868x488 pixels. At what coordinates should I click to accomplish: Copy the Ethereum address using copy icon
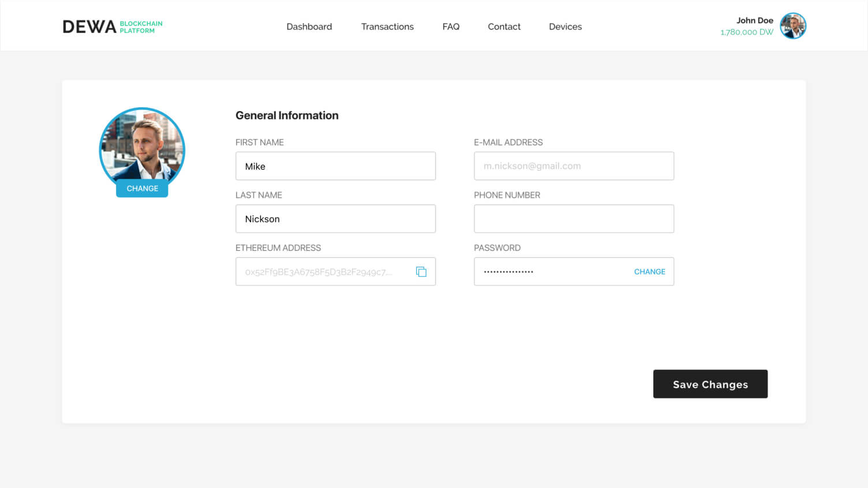[x=421, y=272]
